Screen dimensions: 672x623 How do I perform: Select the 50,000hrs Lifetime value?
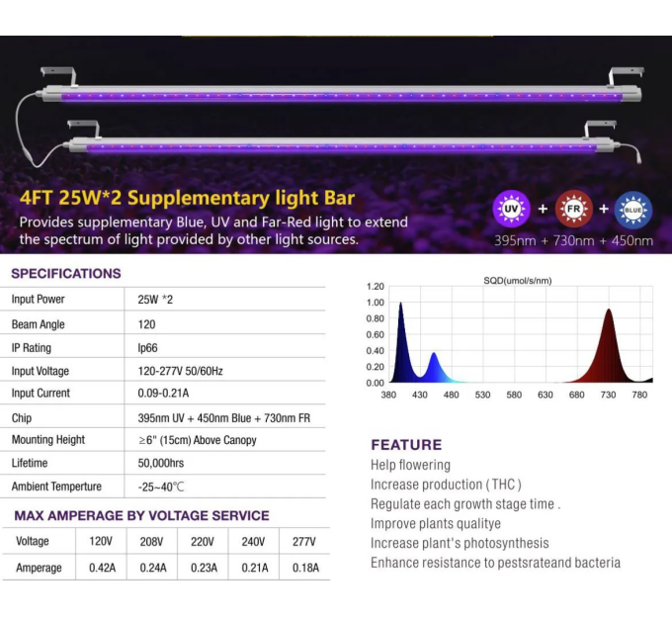[162, 463]
